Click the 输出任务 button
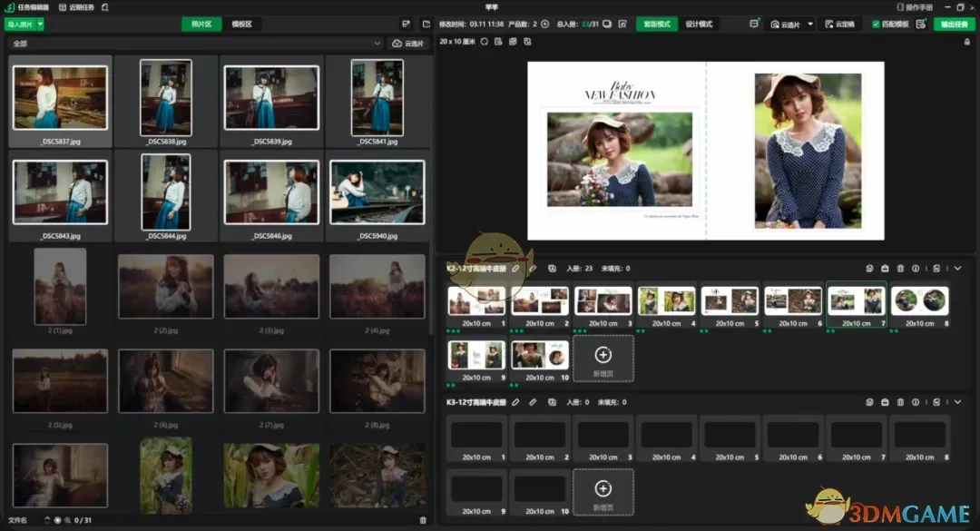 (x=955, y=25)
